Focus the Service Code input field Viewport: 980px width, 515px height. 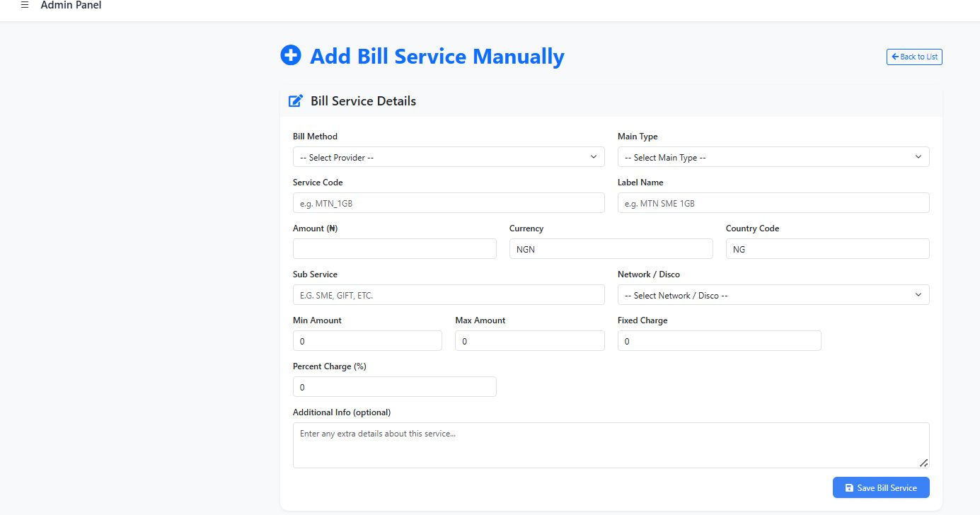(x=449, y=203)
